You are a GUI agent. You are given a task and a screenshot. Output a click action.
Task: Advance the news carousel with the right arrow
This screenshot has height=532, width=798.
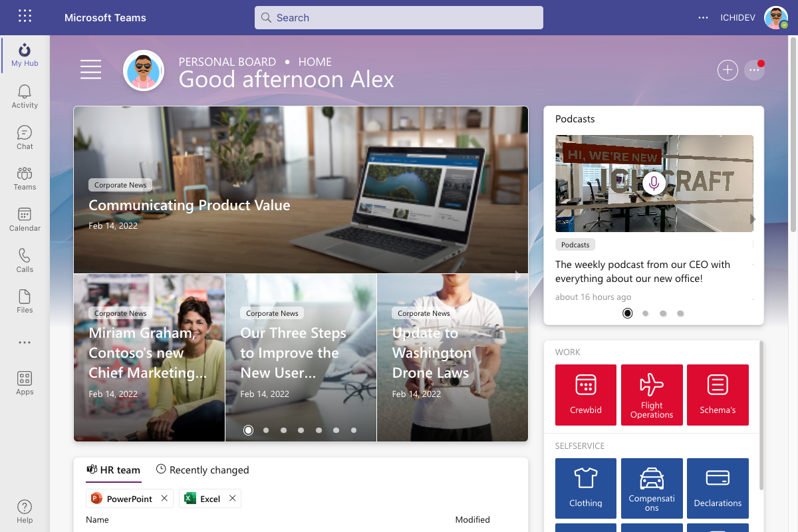[519, 275]
